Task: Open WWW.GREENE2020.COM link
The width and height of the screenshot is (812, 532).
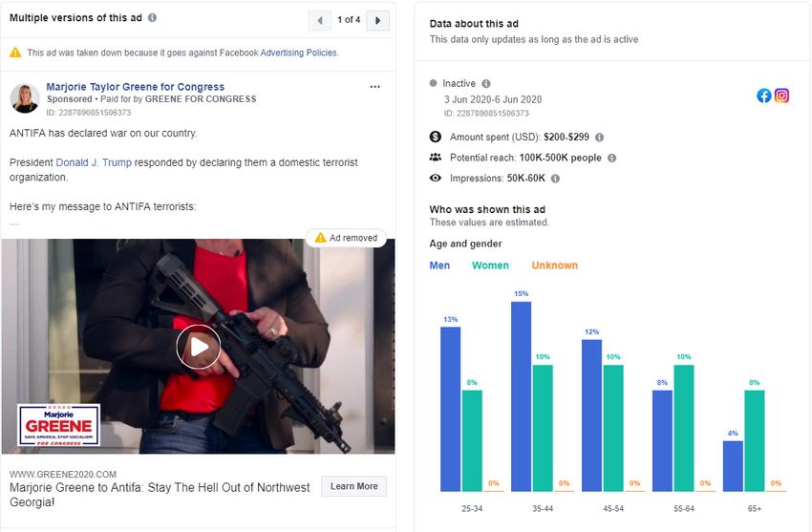Action: pos(63,474)
